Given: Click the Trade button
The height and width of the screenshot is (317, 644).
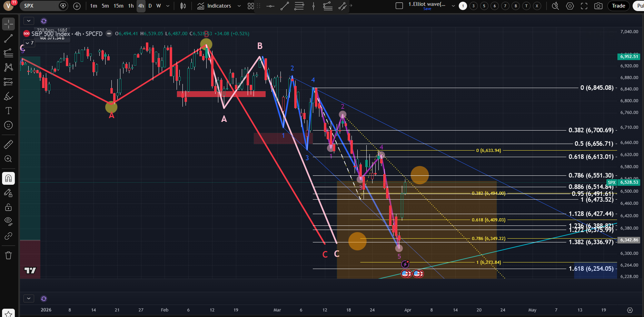Looking at the screenshot, I should (x=618, y=6).
